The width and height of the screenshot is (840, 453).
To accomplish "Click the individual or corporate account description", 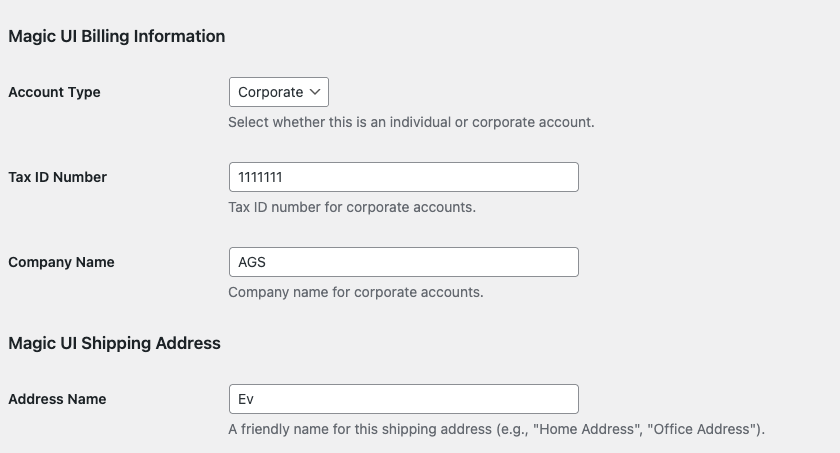I will coord(411,123).
